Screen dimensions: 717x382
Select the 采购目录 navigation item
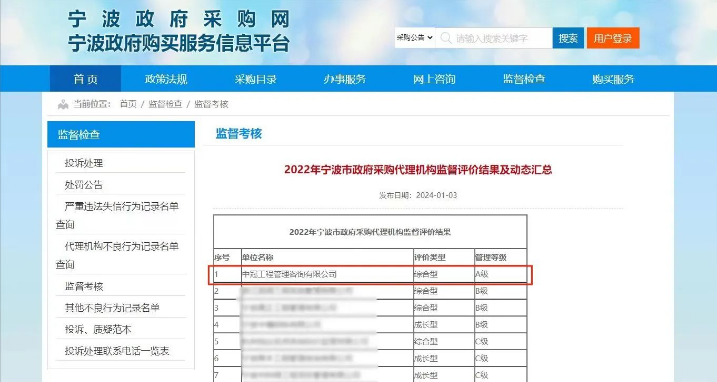tap(255, 79)
